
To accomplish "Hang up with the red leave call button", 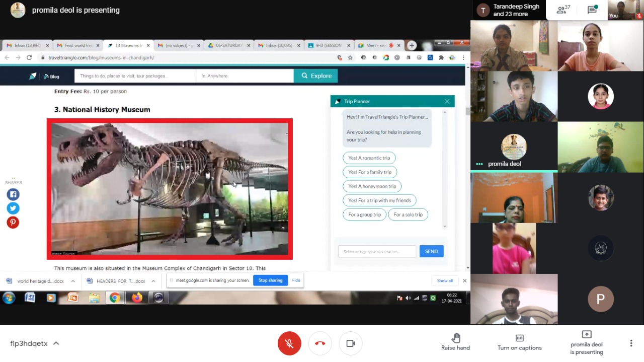I will (x=320, y=343).
